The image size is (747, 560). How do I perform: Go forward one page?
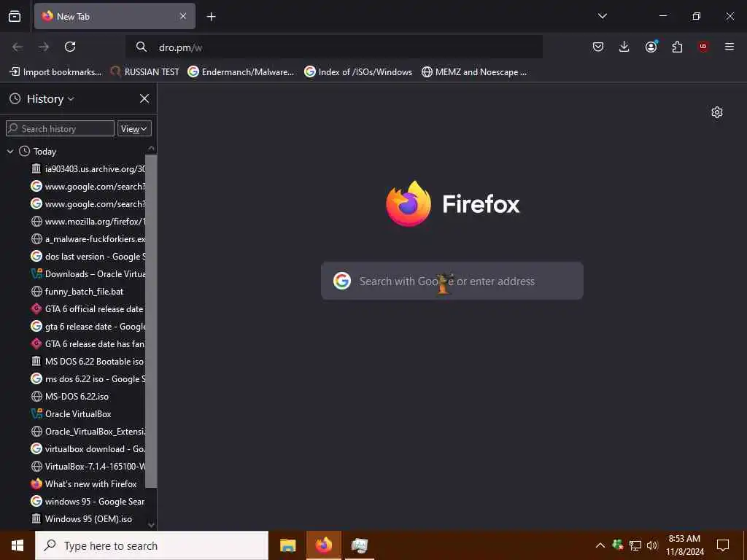click(x=44, y=47)
